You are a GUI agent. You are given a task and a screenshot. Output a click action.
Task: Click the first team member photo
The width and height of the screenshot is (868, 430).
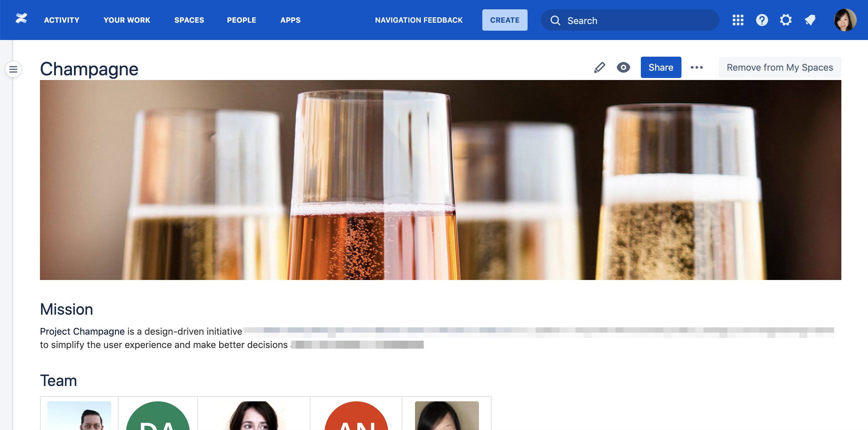click(x=79, y=415)
